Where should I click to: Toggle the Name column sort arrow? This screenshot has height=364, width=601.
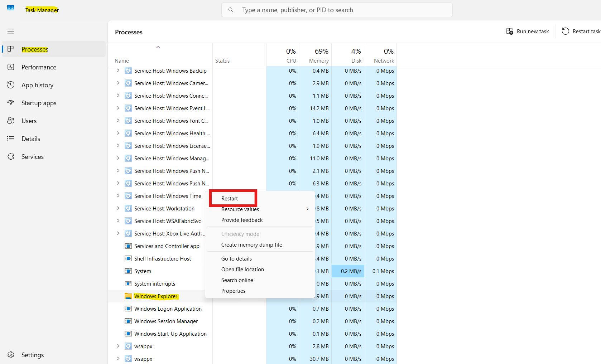click(x=158, y=47)
